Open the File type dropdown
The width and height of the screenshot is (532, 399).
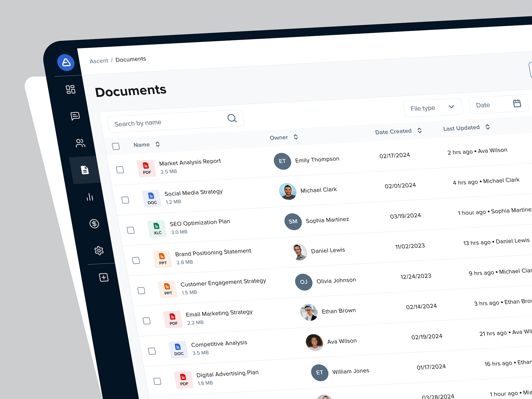[433, 107]
